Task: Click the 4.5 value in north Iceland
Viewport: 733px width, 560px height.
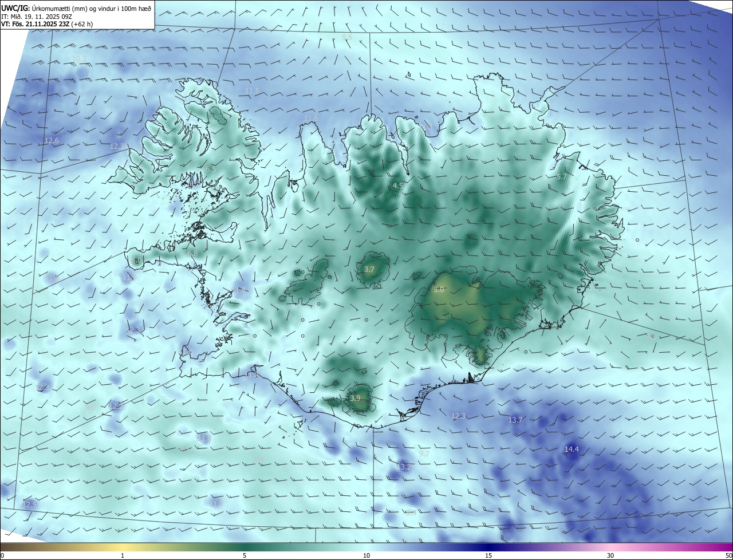Action: point(397,186)
